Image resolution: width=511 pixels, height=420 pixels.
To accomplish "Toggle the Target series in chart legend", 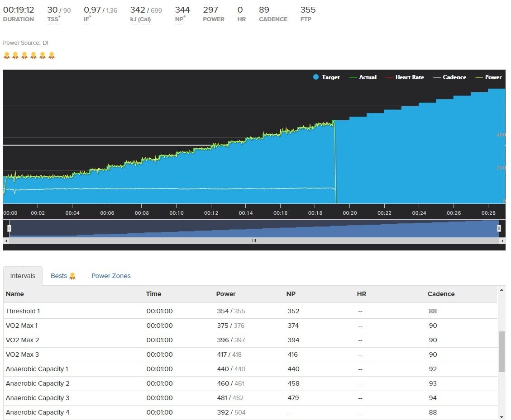I will point(326,77).
